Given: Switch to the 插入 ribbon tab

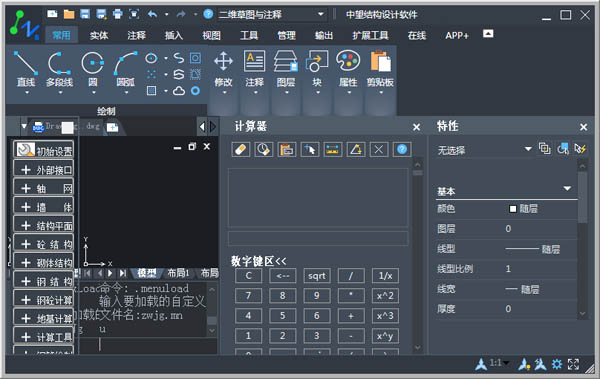Looking at the screenshot, I should [x=174, y=36].
